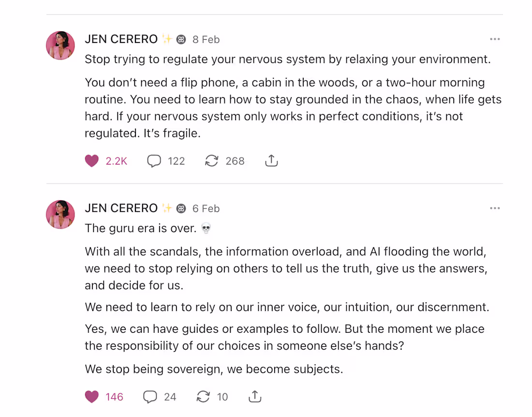The image size is (532, 417).
Task: Open the 6 Feb timestamp link
Action: click(206, 208)
